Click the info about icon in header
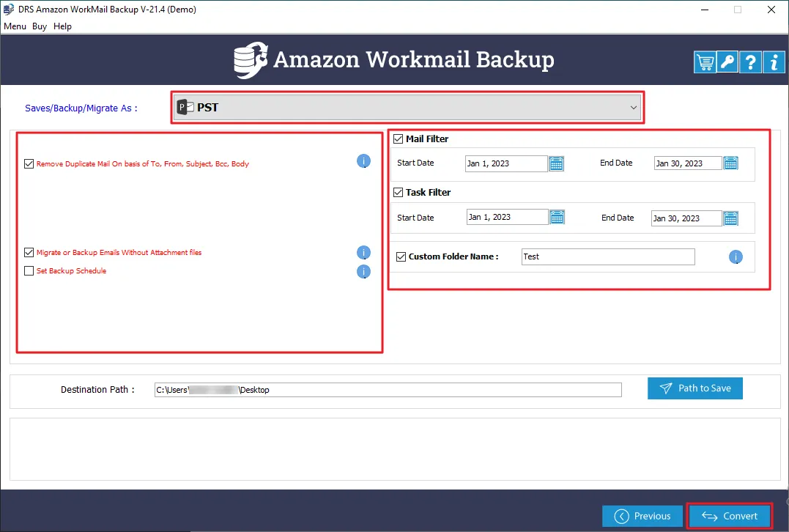 point(774,62)
